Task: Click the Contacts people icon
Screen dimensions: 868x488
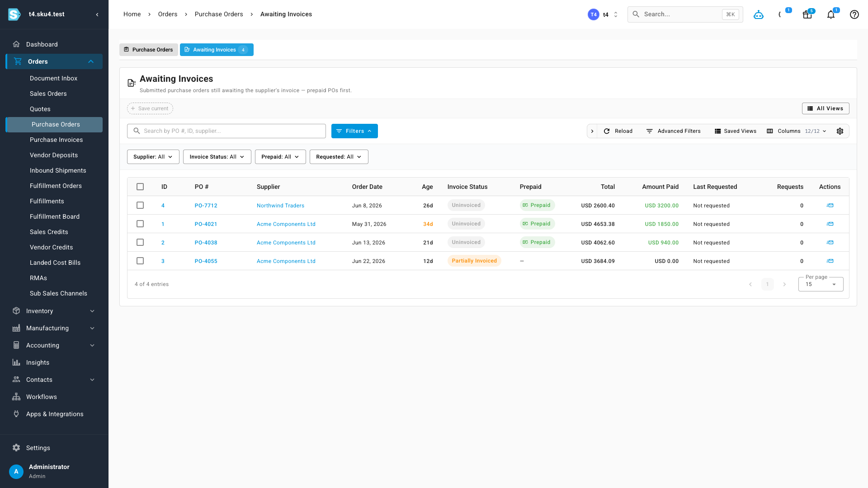Action: pos(16,380)
